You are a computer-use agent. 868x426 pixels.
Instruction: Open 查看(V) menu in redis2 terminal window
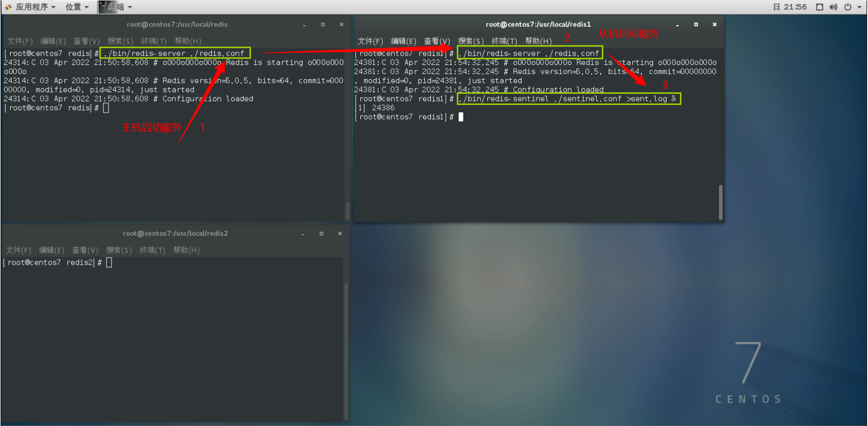pyautogui.click(x=85, y=250)
